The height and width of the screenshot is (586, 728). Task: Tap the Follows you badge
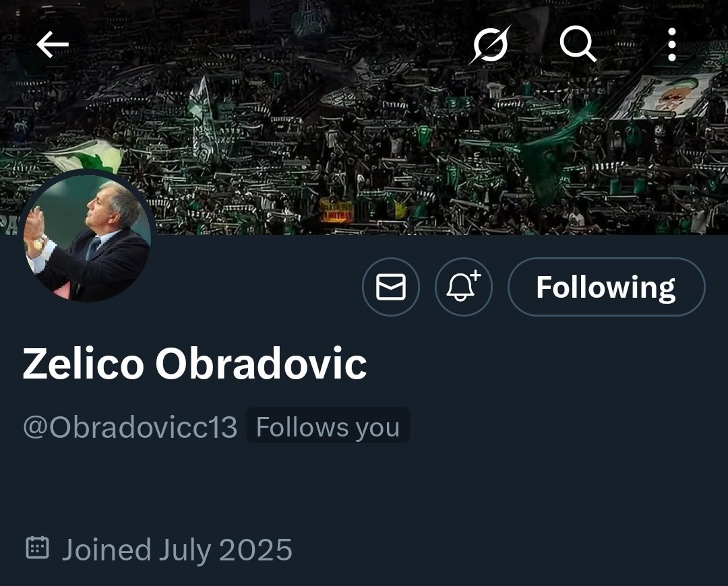[328, 426]
